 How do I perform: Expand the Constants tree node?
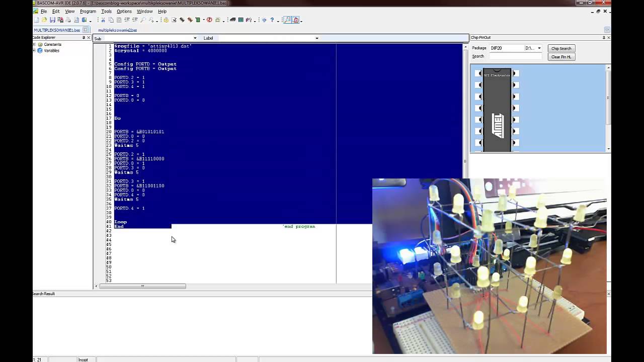[x=34, y=44]
